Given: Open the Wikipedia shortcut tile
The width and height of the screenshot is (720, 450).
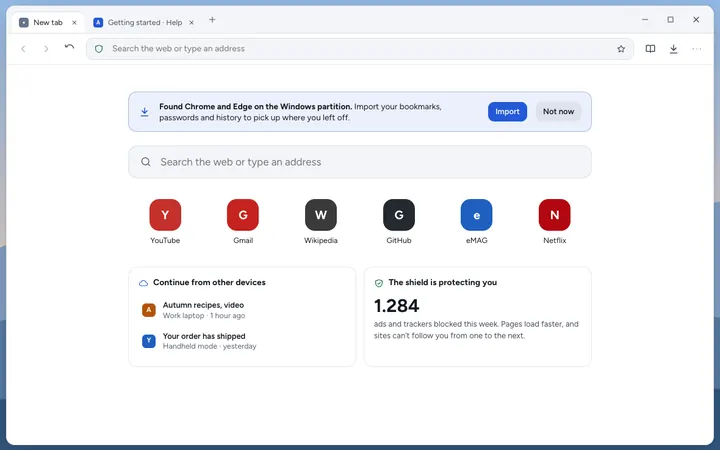Looking at the screenshot, I should [321, 221].
